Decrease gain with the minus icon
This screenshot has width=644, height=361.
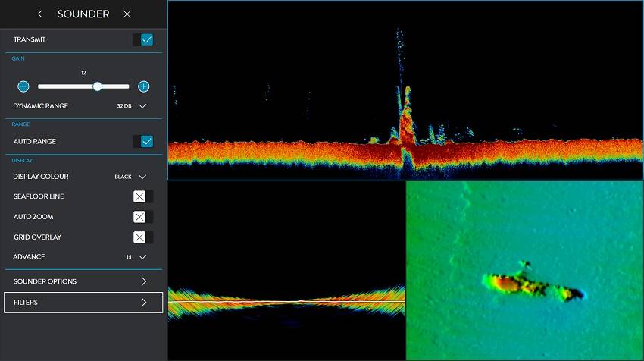coord(23,86)
